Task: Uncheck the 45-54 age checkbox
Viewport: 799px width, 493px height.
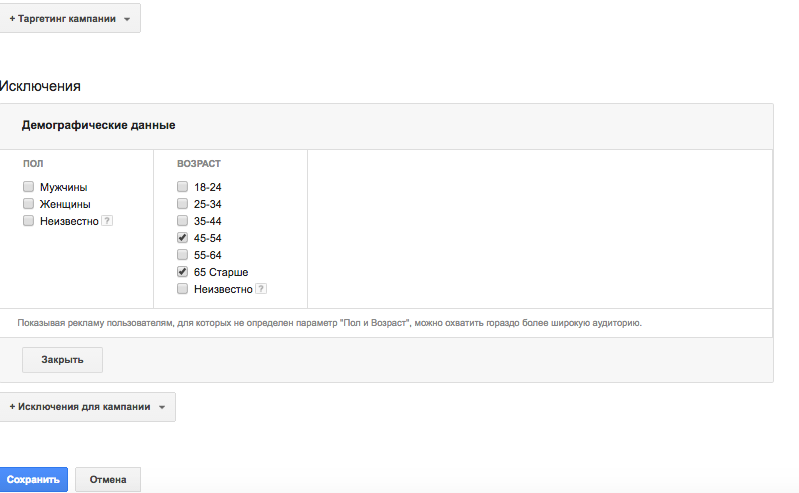Action: [182, 238]
